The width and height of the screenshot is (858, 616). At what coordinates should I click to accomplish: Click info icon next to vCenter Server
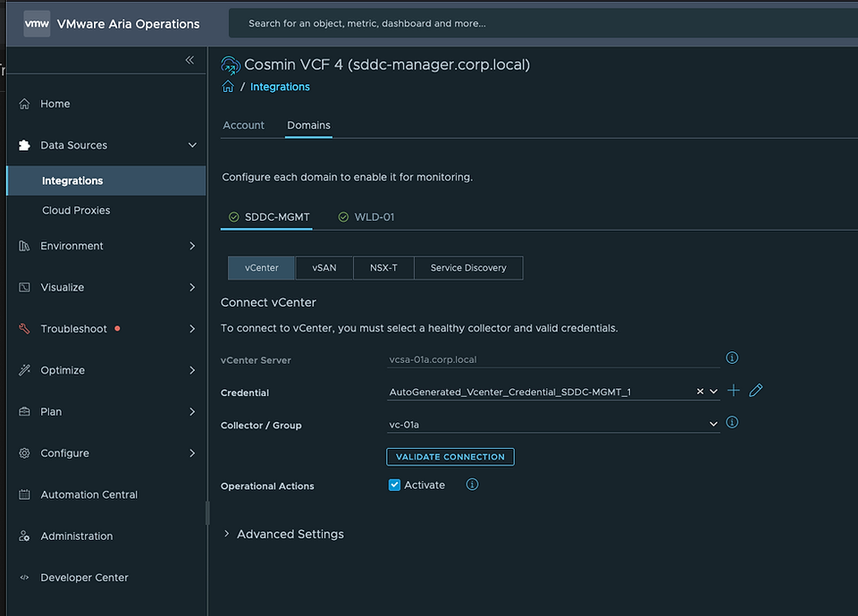[x=732, y=358]
